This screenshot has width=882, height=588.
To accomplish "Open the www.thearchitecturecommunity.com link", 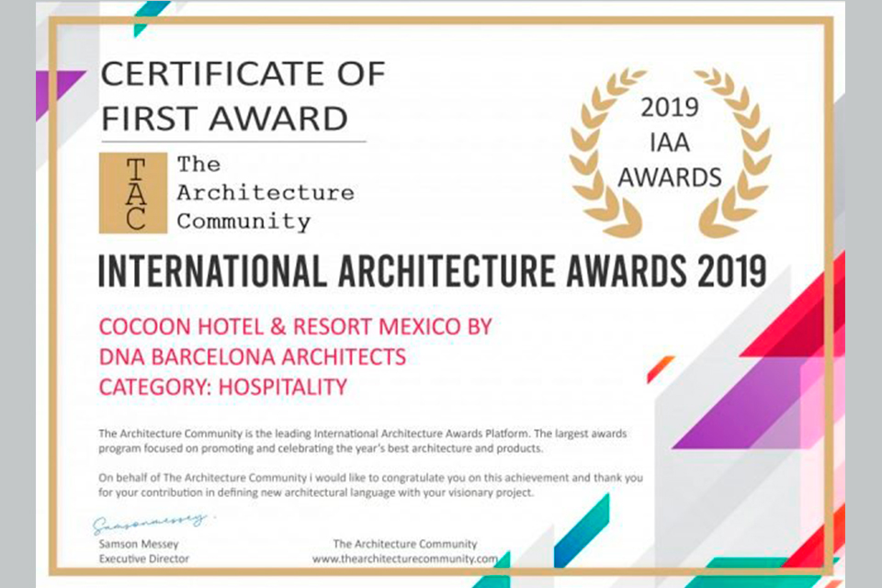I will 405,559.
